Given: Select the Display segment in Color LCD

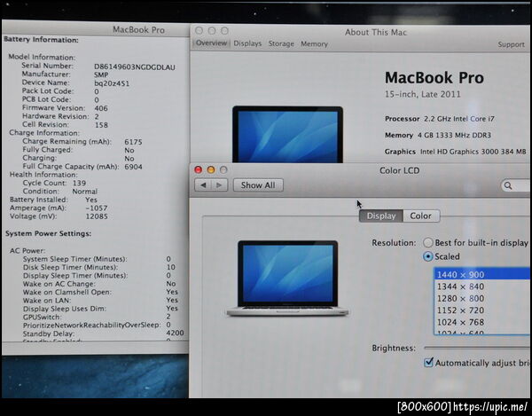Looking at the screenshot, I should 381,216.
